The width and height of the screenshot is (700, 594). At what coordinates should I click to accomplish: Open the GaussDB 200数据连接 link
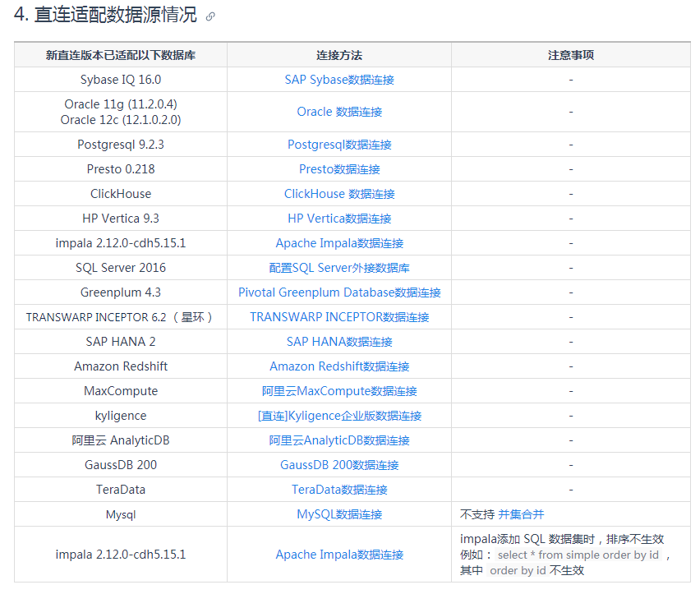point(339,465)
